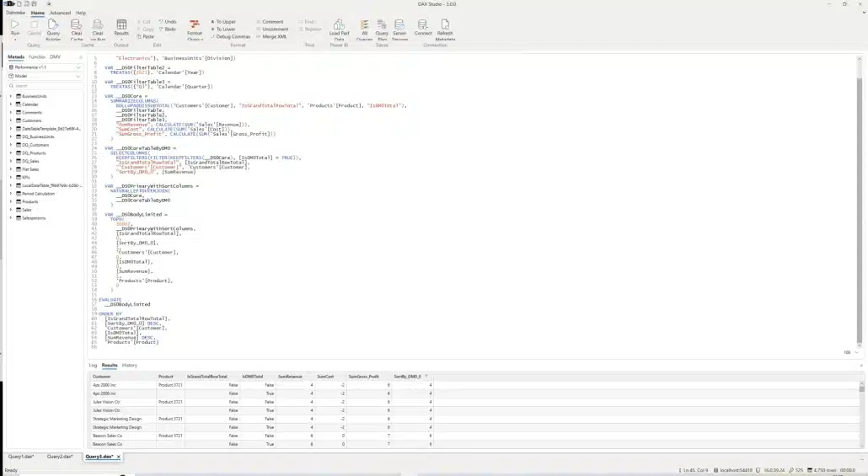Toggle the All Queries trace
This screenshot has height=476, width=868.
click(364, 28)
